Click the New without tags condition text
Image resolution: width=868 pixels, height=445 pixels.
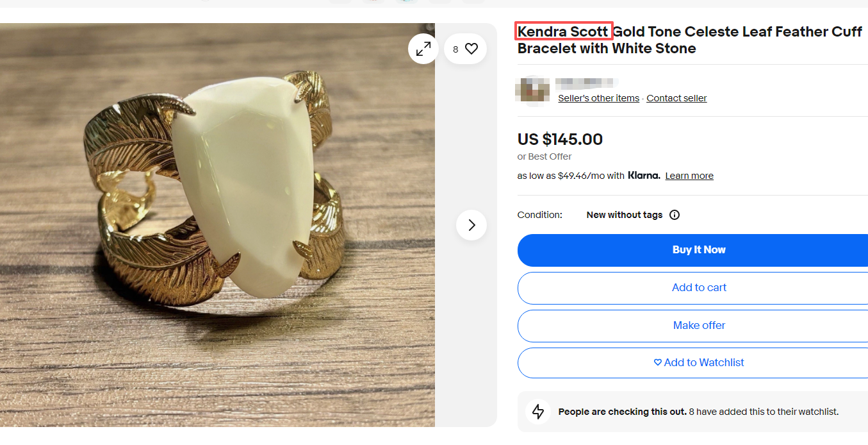625,215
